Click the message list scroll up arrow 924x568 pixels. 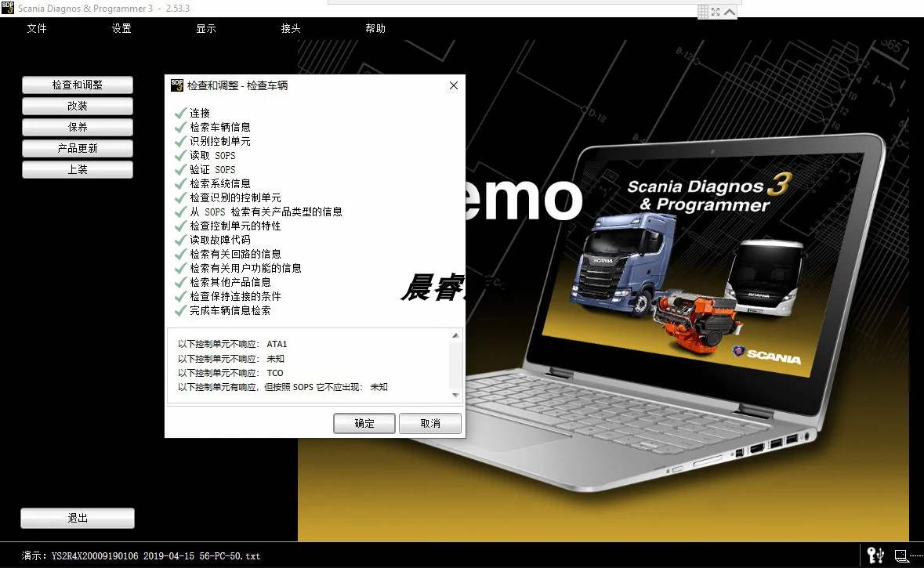(x=455, y=335)
